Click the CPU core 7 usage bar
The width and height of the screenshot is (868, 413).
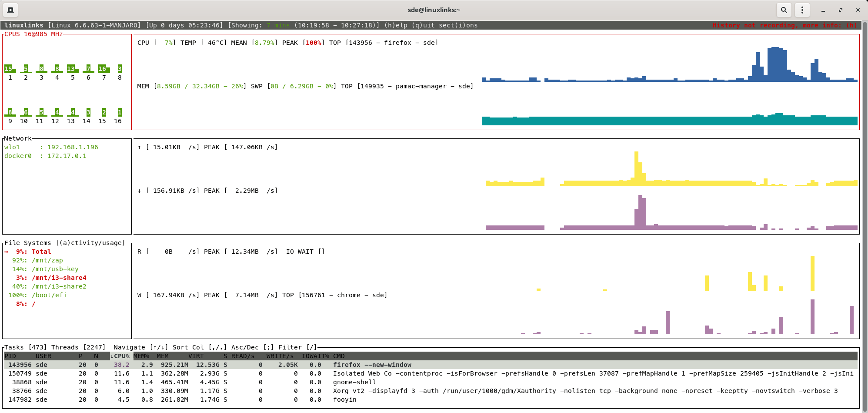[104, 69]
